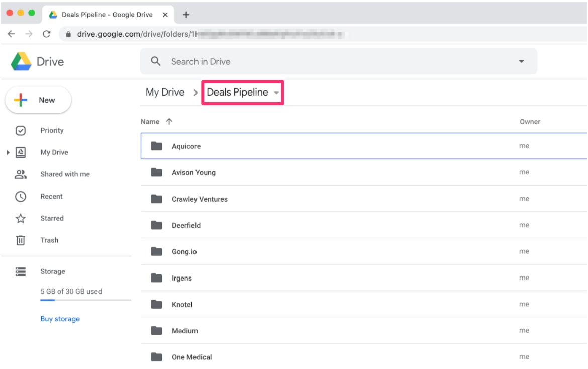Select the Avison Young folder name
588x369 pixels.
pos(194,173)
